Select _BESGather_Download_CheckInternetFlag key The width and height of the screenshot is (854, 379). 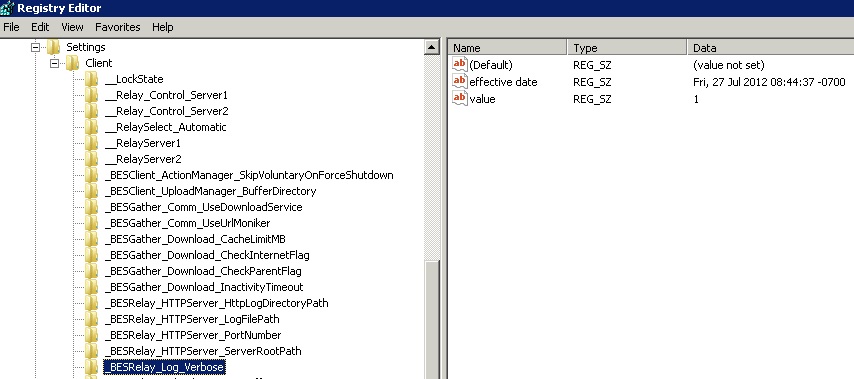(x=206, y=255)
